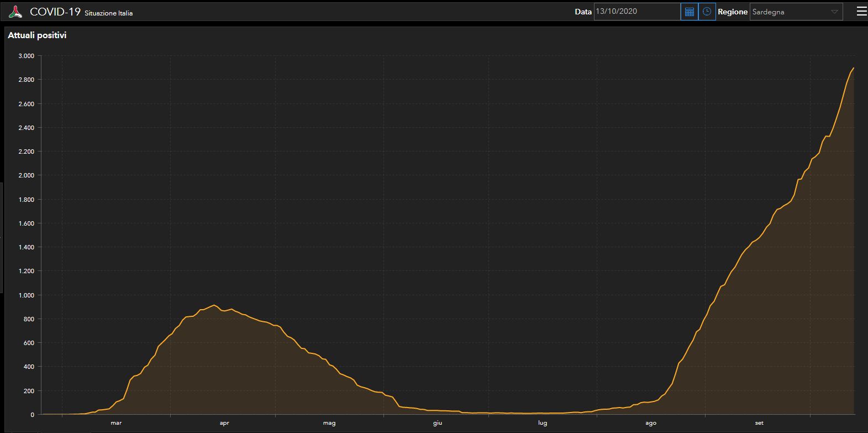This screenshot has width=868, height=433.
Task: Click the set label on the time axis
Action: pos(759,423)
